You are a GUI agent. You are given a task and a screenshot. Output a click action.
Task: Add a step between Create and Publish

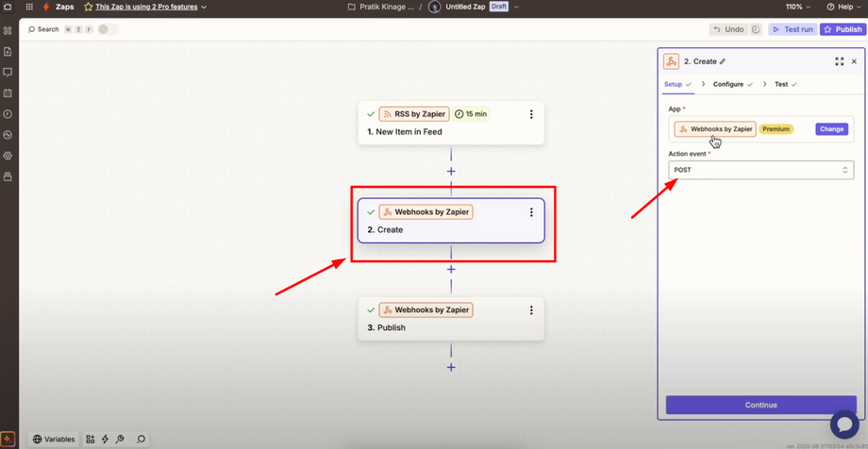click(451, 269)
